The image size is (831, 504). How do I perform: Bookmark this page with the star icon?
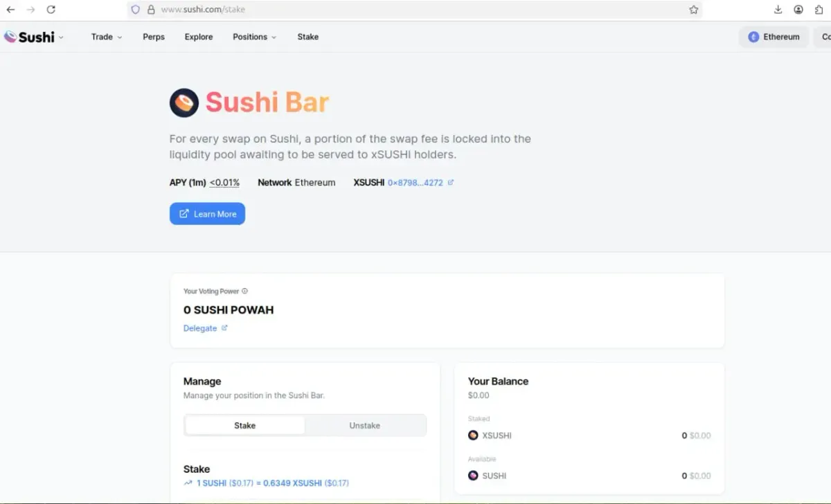pyautogui.click(x=693, y=10)
